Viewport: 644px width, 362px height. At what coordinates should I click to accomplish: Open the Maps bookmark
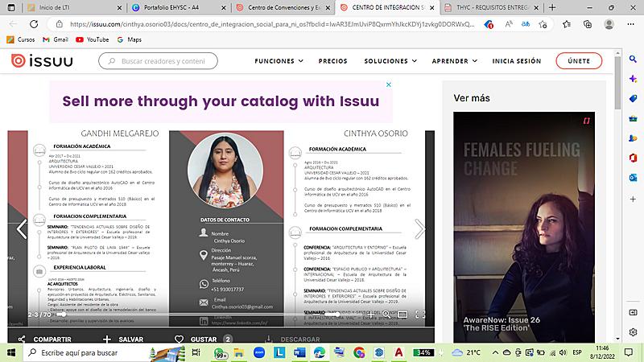[130, 39]
